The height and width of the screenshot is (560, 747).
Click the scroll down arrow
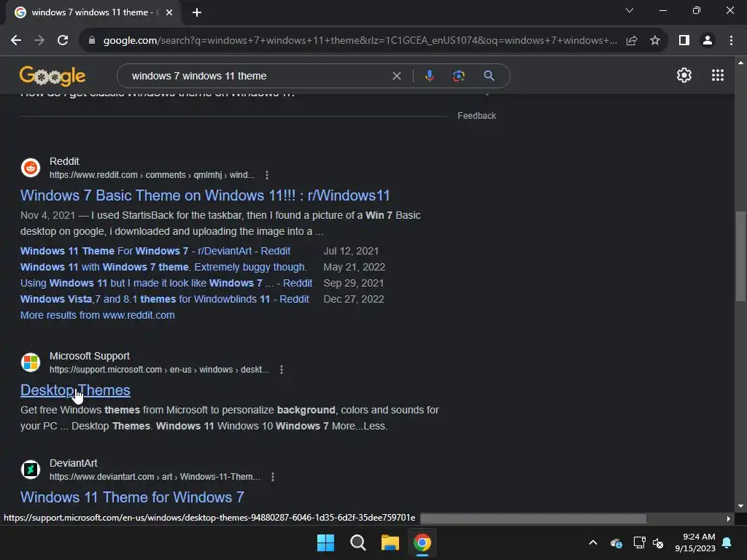click(740, 506)
